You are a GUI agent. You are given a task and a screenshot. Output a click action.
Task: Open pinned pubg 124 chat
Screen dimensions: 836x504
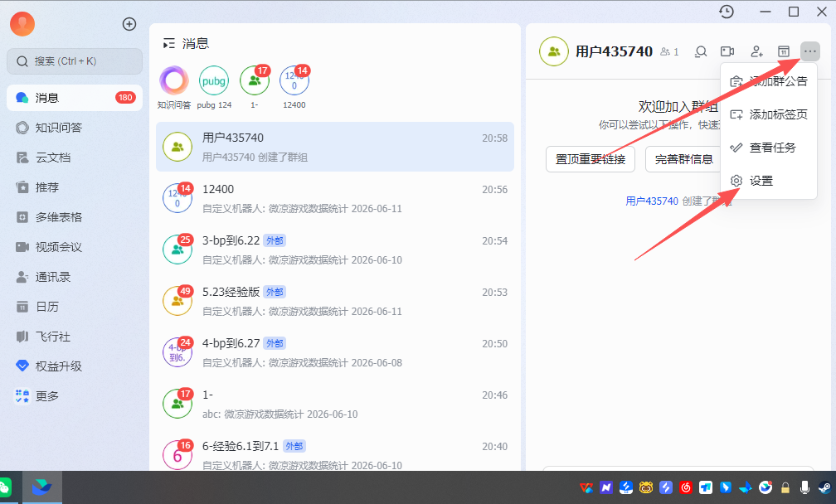tap(214, 87)
